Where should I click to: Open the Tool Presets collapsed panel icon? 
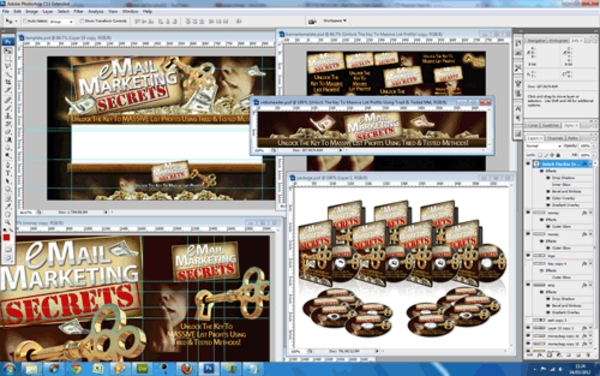coord(518,68)
